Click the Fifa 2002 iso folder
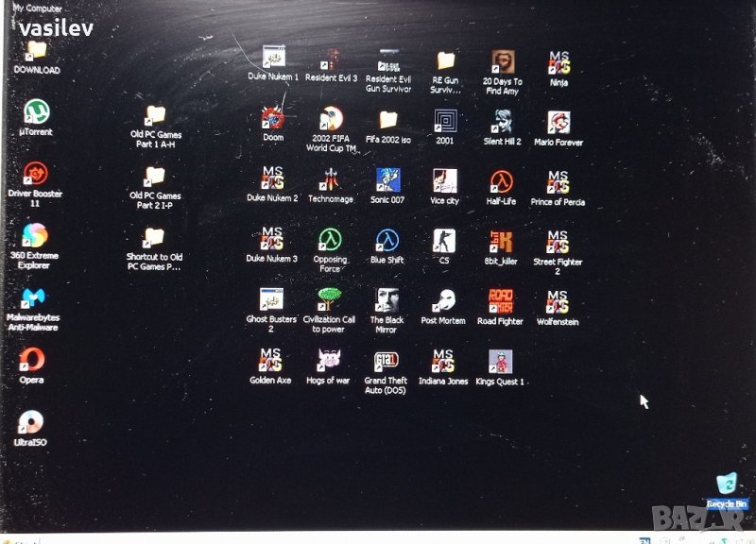This screenshot has height=544, width=756. tap(387, 120)
